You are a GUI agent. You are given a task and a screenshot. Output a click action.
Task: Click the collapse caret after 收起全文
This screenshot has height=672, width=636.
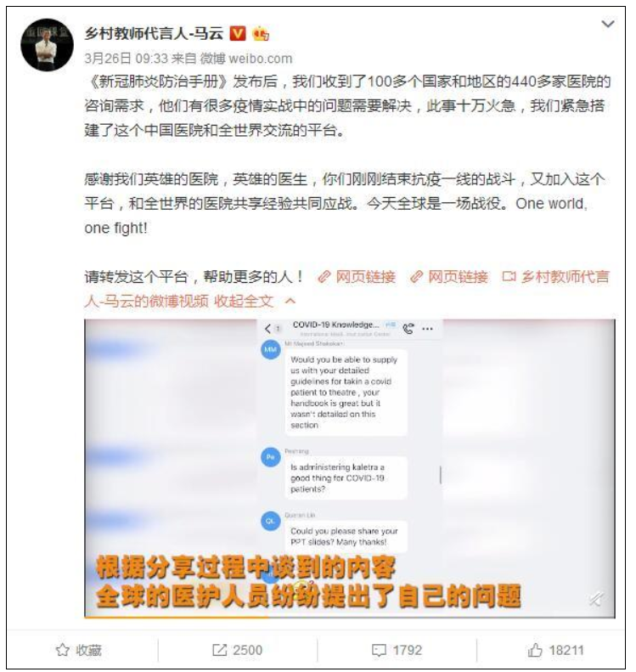click(x=290, y=302)
